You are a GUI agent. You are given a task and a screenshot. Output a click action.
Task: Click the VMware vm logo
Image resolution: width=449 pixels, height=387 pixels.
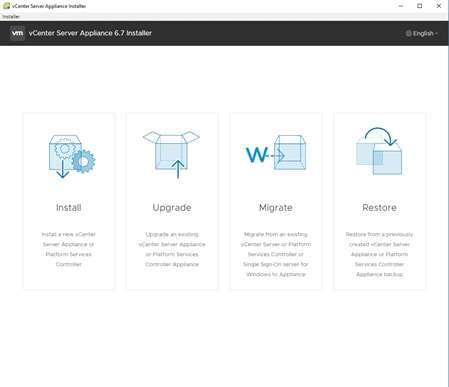coord(17,33)
